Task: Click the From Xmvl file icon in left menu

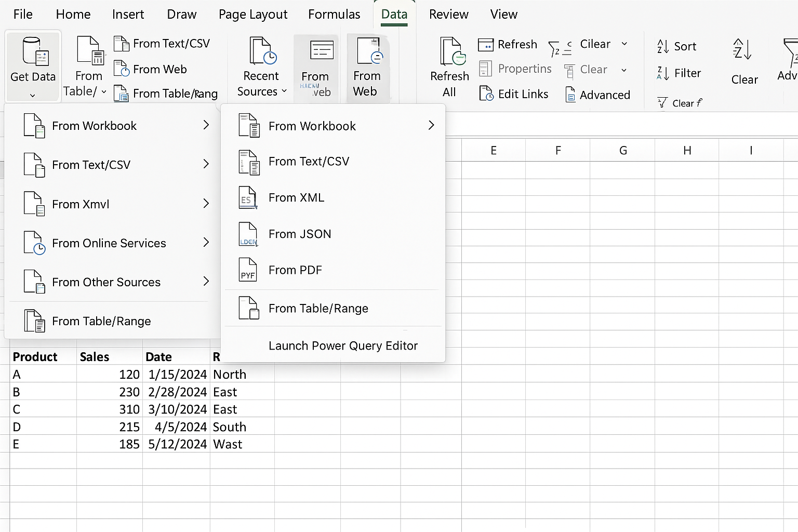Action: click(34, 204)
